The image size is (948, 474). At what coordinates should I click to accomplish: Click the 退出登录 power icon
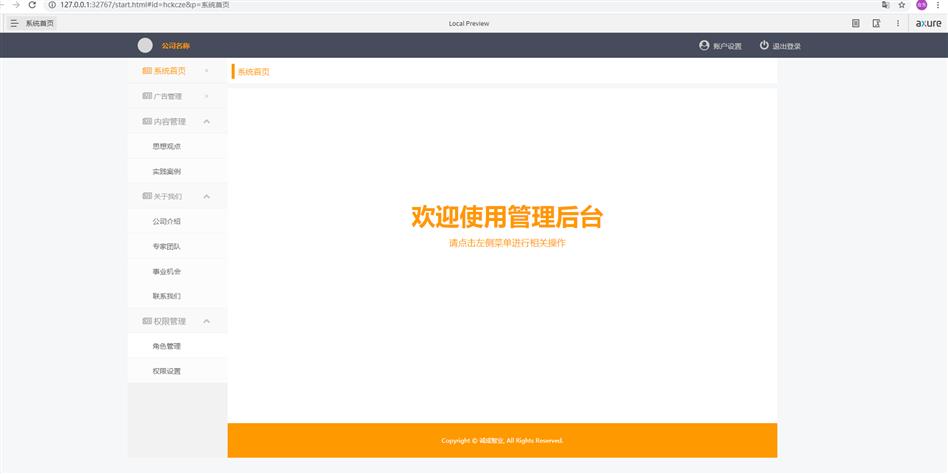click(x=764, y=45)
